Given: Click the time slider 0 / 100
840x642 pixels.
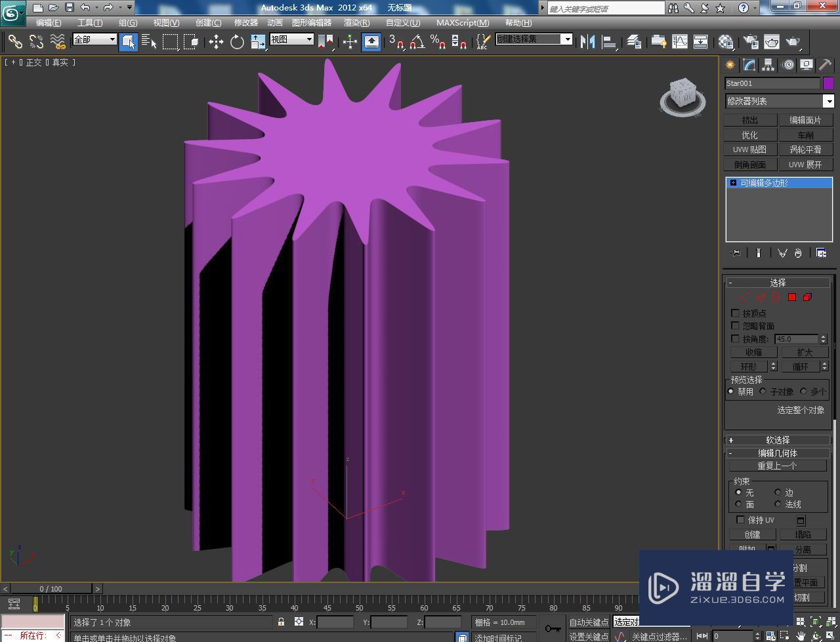Looking at the screenshot, I should click(51, 589).
